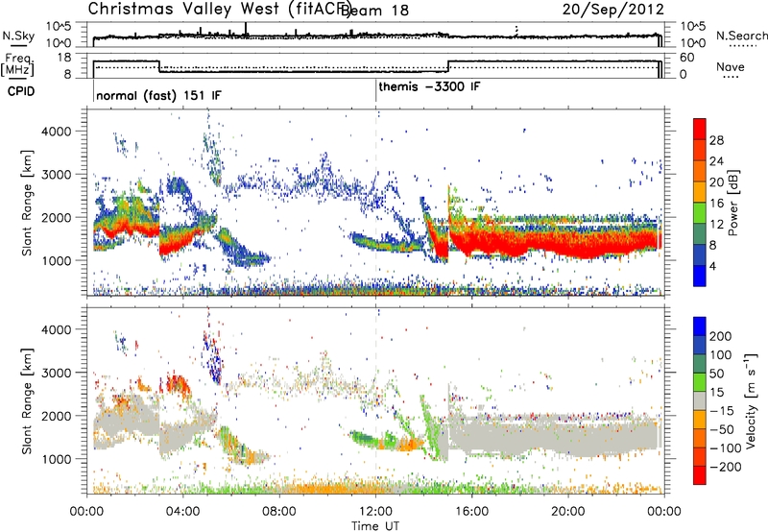Click the blue bottom segment of the Power colorbar
Image resolution: width=768 pixels, height=532 pixels.
(x=700, y=276)
